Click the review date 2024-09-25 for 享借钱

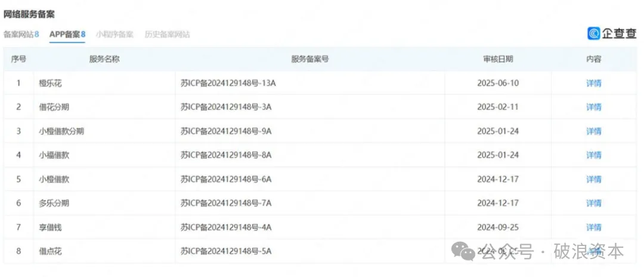(x=498, y=227)
